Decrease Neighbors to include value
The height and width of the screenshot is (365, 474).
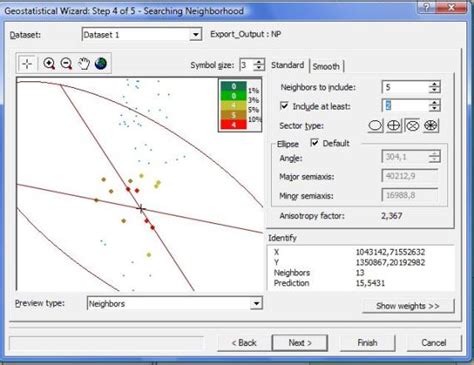click(x=434, y=90)
